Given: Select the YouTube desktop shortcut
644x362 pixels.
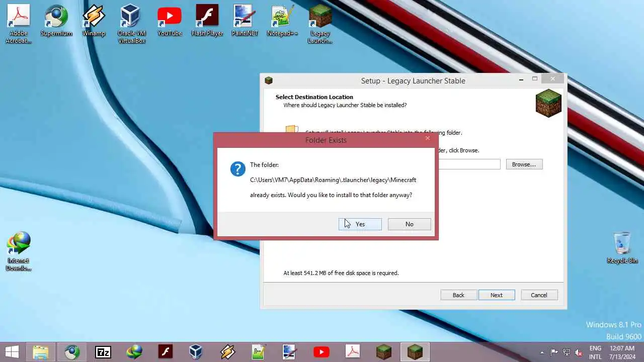Looking at the screenshot, I should tap(170, 21).
